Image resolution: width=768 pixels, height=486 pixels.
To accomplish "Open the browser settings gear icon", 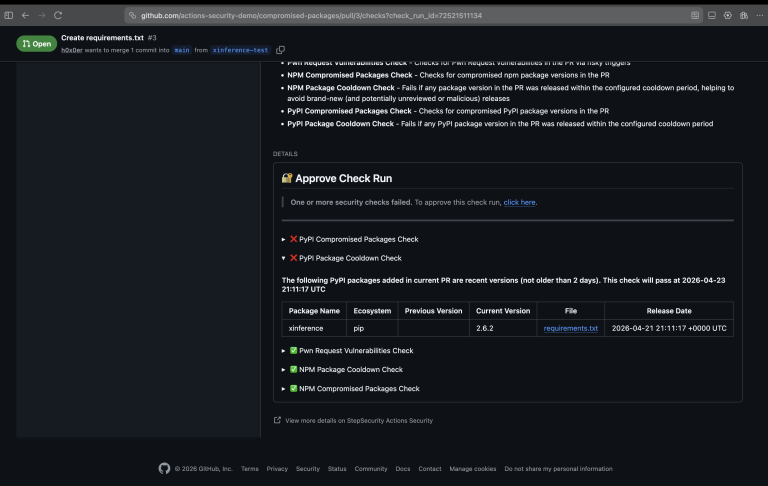I will pyautogui.click(x=728, y=15).
